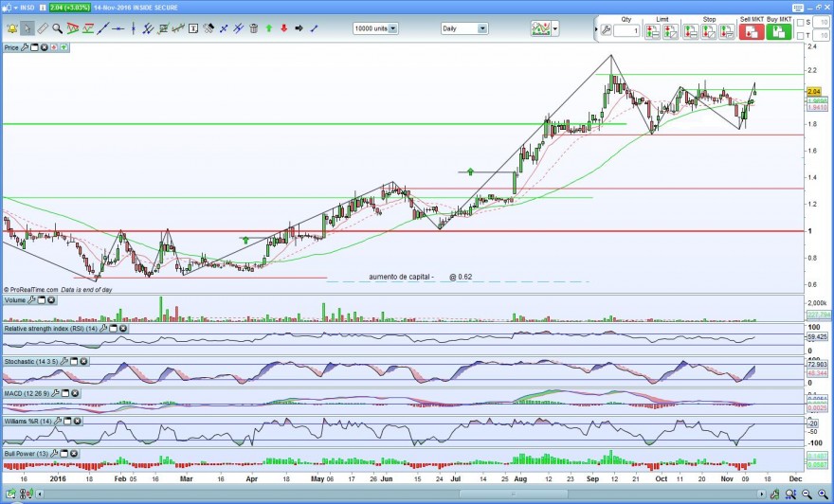Open the Price panel wrench settings
The height and width of the screenshot is (504, 834).
(25, 47)
